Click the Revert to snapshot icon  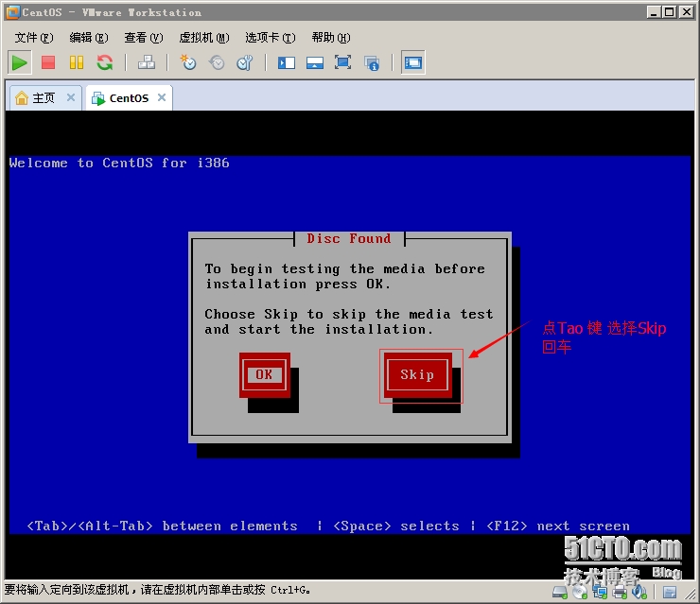tap(217, 62)
